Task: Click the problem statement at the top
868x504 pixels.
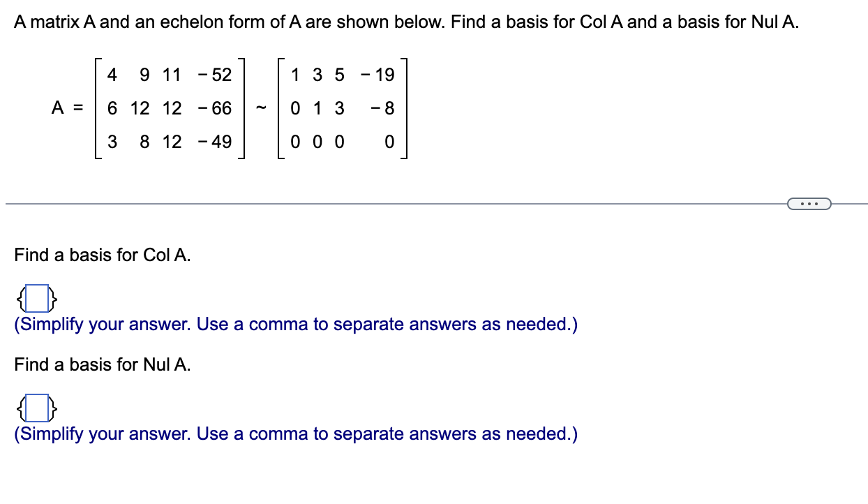Action: [x=406, y=22]
